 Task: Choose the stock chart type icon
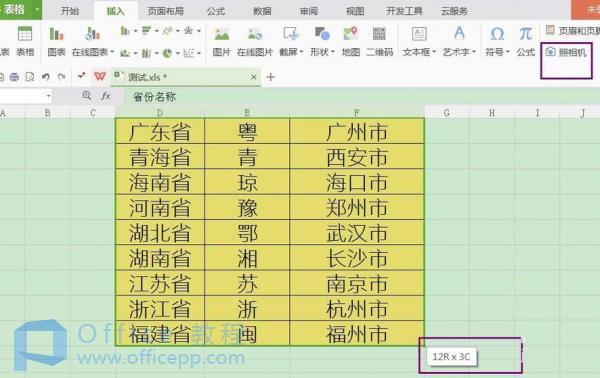click(x=146, y=53)
